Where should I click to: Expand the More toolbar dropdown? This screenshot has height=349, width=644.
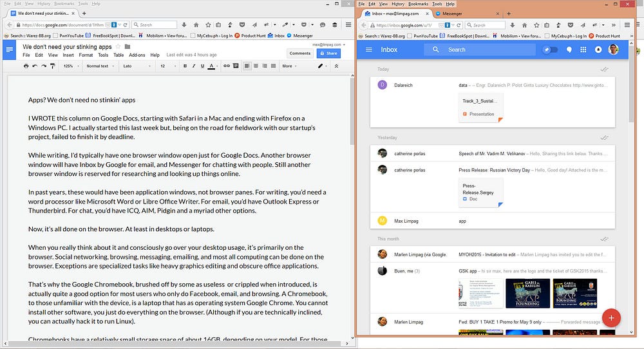click(x=289, y=66)
